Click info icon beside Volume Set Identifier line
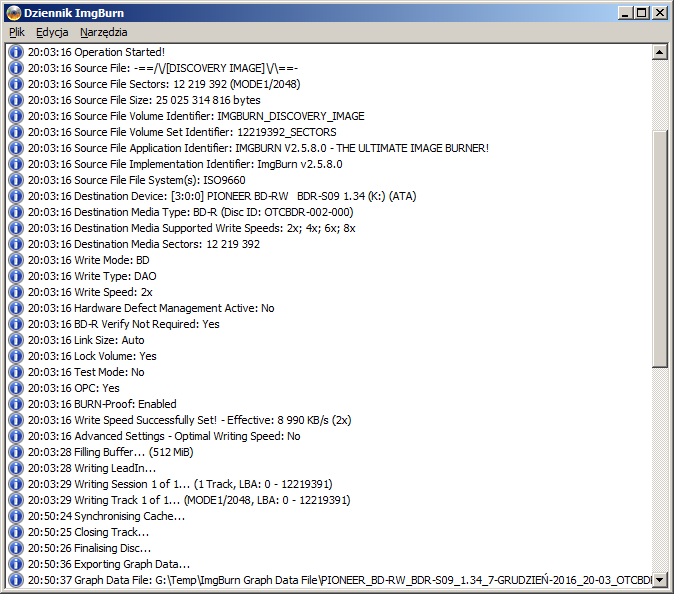This screenshot has height=594, width=674. [15, 132]
